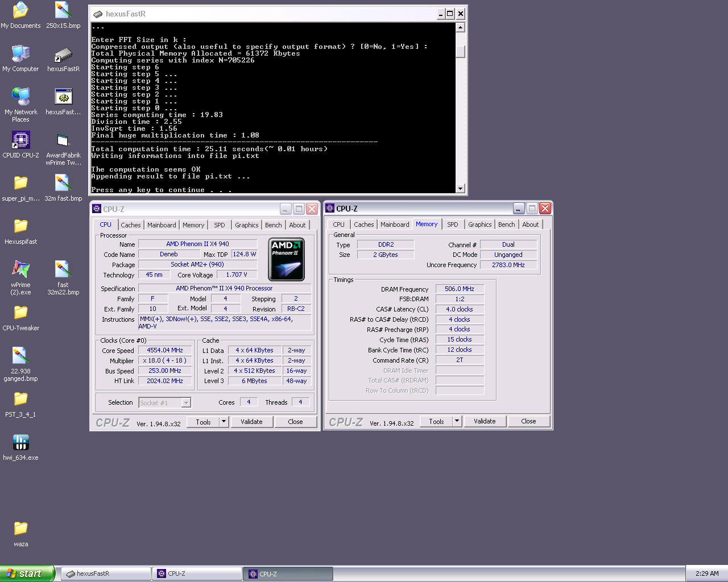728x582 pixels.
Task: Open the PST_3_4_1 folder
Action: coord(20,404)
